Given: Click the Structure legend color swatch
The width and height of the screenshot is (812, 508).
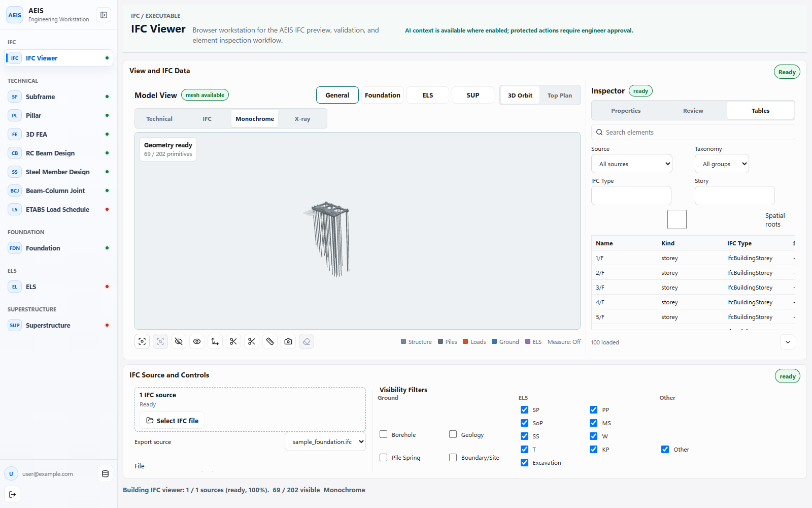Looking at the screenshot, I should coord(403,342).
